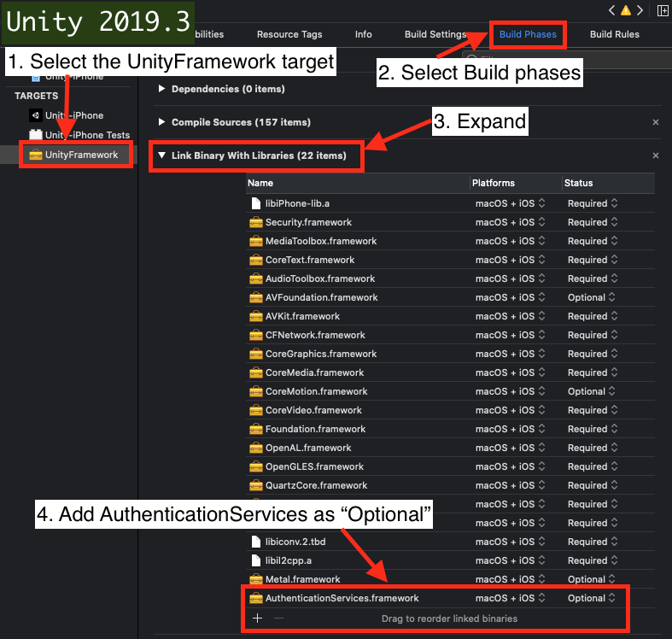The image size is (672, 639).
Task: Go to the Info tab
Action: 363,34
